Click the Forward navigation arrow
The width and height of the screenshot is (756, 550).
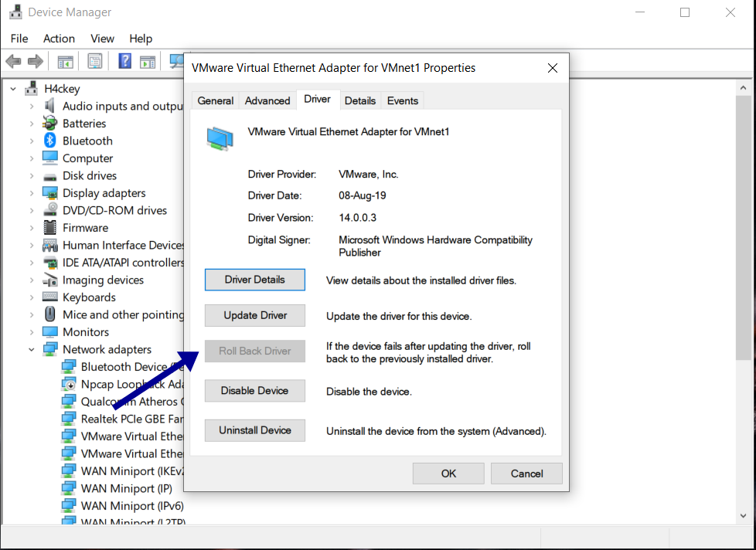tap(35, 61)
